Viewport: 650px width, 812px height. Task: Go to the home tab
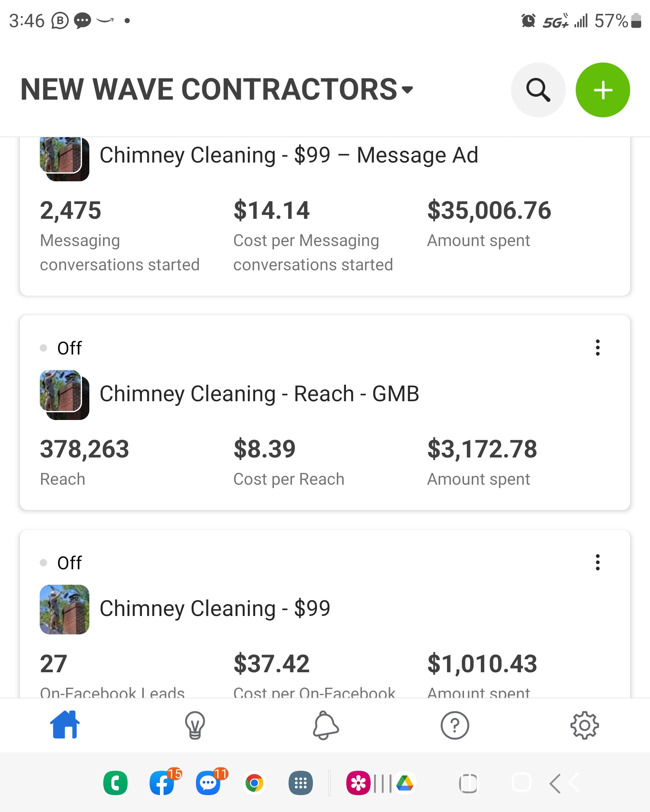65,724
